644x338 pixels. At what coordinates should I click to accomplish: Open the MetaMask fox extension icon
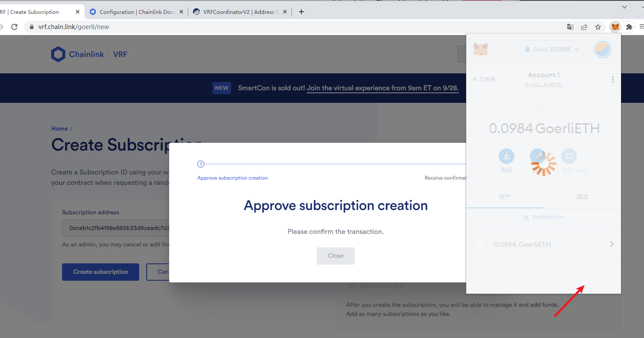pyautogui.click(x=615, y=27)
